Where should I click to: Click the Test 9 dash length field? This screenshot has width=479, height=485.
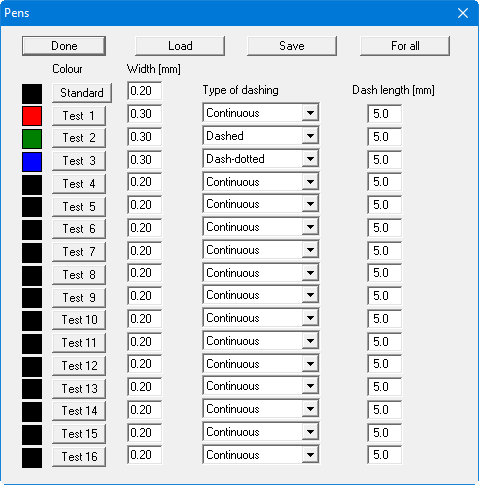(385, 296)
